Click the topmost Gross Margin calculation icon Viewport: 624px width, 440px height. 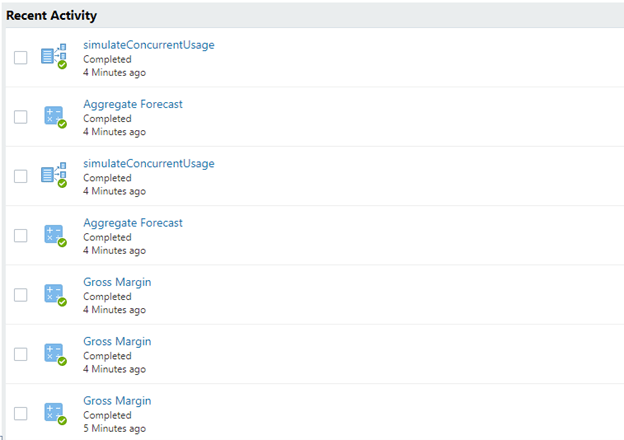(x=53, y=294)
